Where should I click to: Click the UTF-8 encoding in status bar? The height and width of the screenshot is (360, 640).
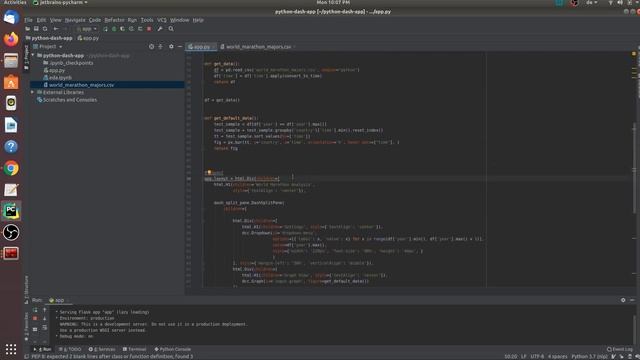537,357
